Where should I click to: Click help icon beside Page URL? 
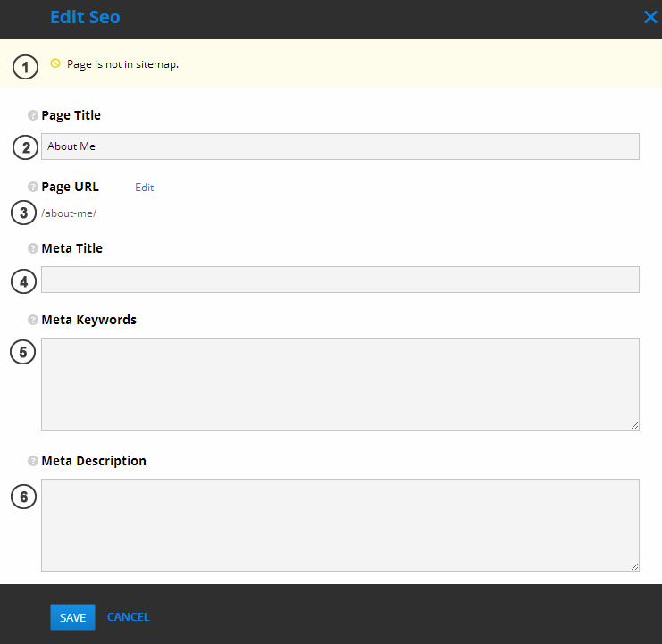tap(33, 188)
